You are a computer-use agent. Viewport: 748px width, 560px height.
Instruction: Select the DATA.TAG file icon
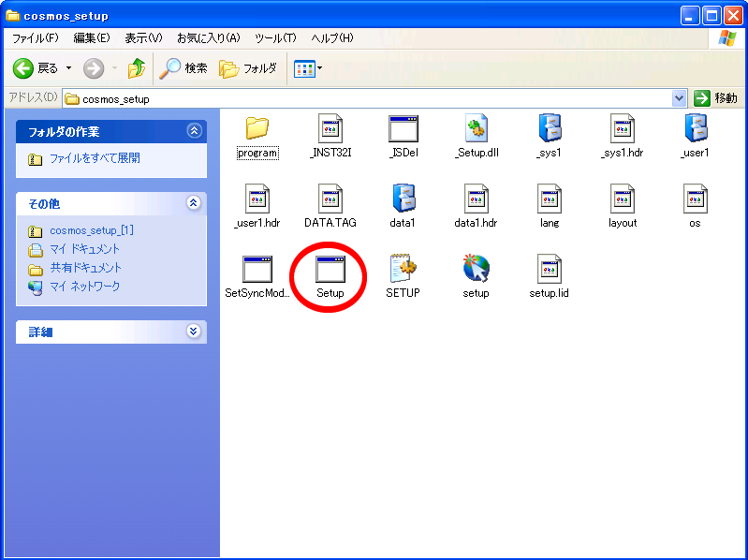[x=330, y=198]
